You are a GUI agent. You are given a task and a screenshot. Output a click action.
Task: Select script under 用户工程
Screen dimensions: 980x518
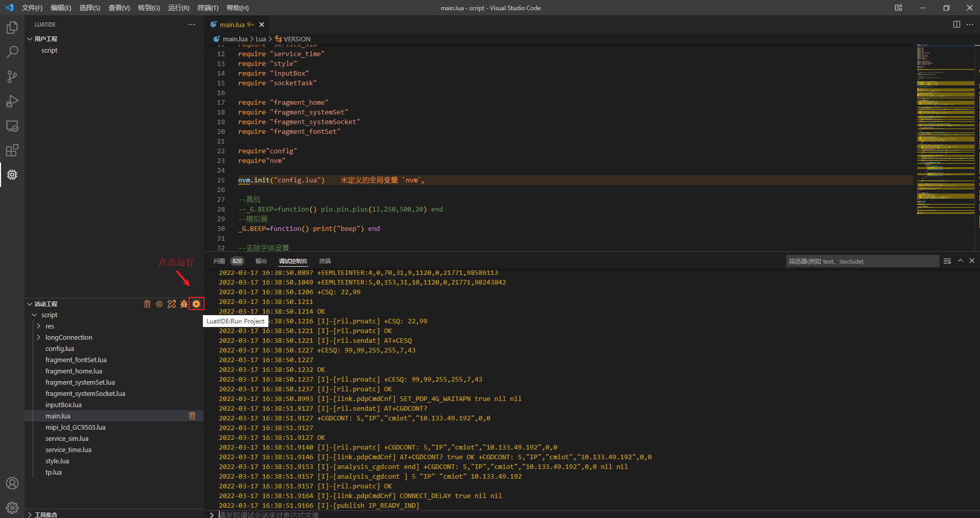(x=50, y=50)
